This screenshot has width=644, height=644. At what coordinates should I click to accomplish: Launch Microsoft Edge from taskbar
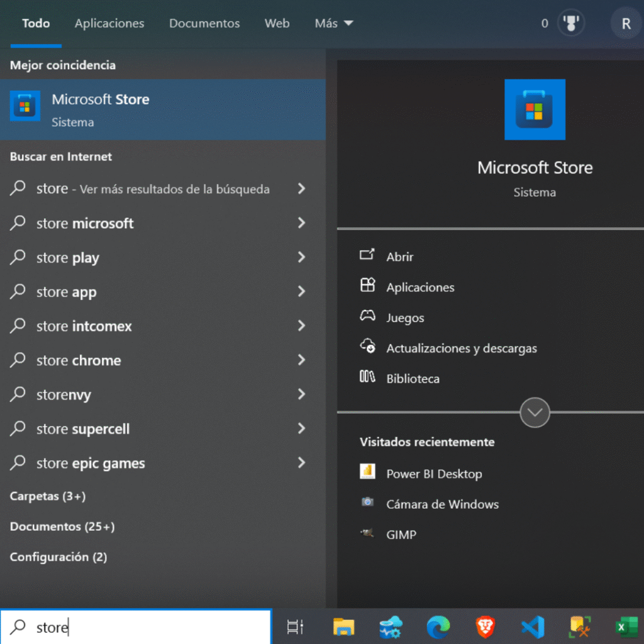click(438, 627)
